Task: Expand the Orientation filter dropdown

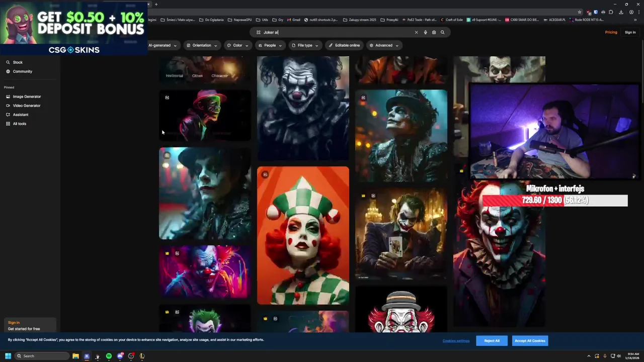Action: (x=202, y=45)
